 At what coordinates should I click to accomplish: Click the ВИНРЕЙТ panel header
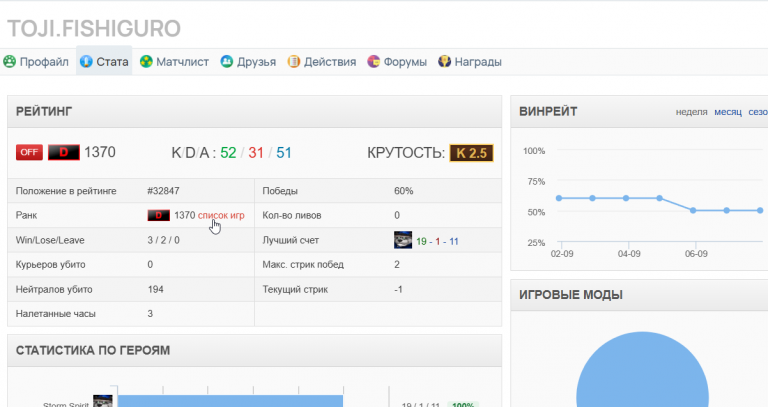point(639,112)
